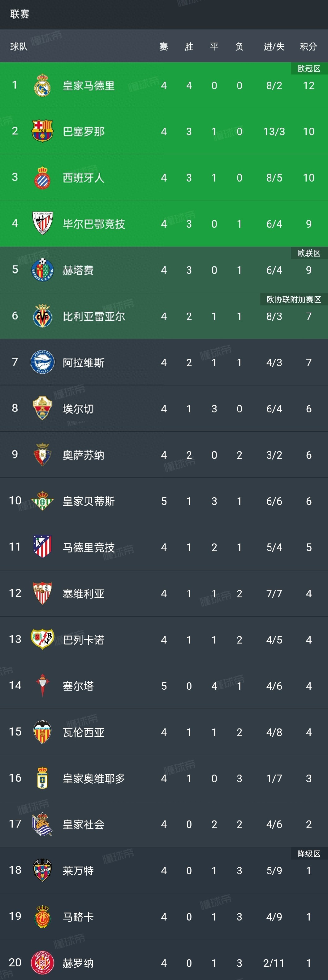Click the Villarreal yellow crest
This screenshot has width=328, height=980.
42,316
